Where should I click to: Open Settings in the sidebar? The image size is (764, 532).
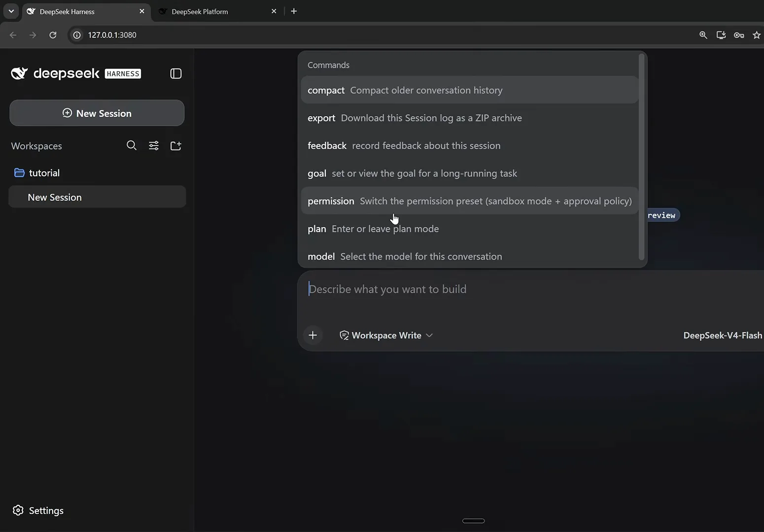38,510
